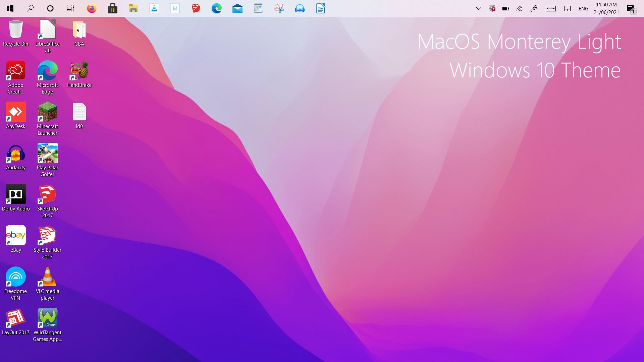This screenshot has width=644, height=362.
Task: Open the Mail app on taskbar
Action: [x=237, y=8]
